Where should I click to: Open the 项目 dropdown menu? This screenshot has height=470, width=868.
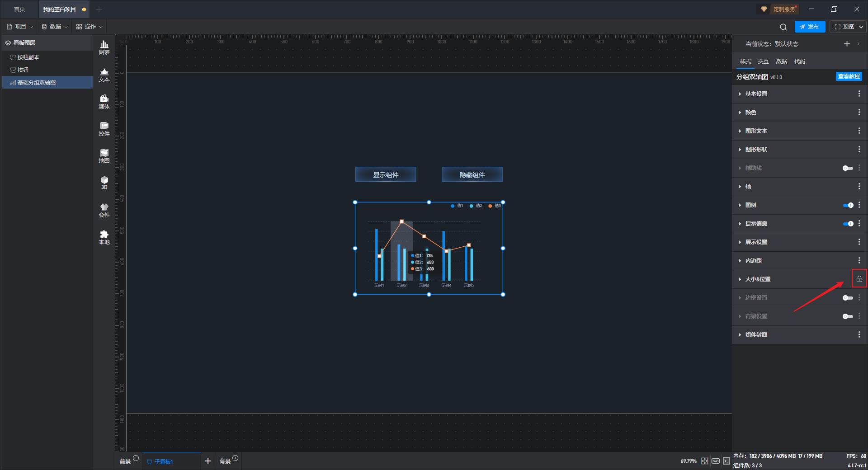[20, 27]
